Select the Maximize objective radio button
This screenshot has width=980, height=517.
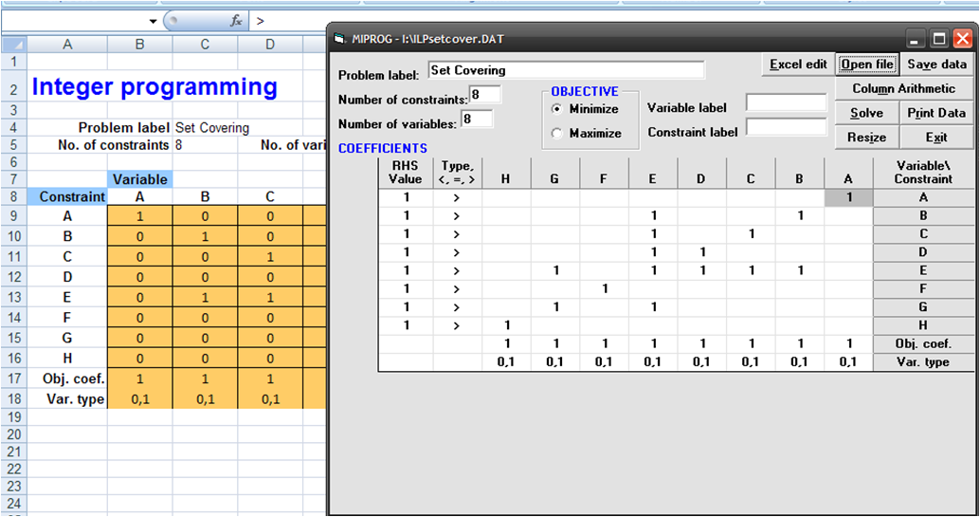[x=556, y=134]
